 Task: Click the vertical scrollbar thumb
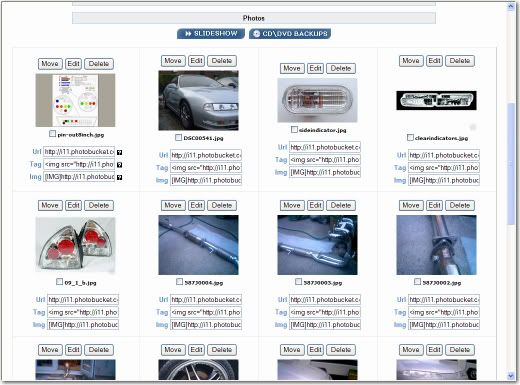click(511, 164)
